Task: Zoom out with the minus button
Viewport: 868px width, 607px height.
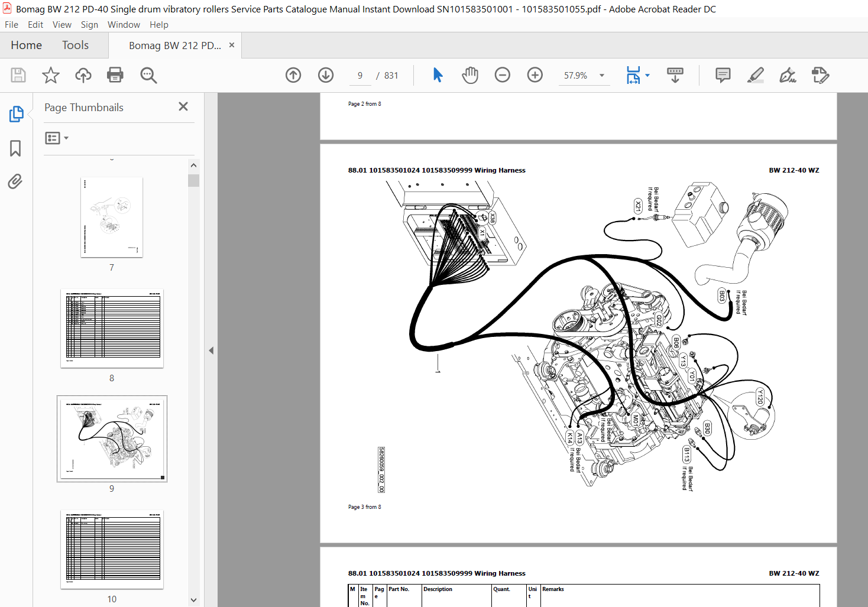Action: pos(503,75)
